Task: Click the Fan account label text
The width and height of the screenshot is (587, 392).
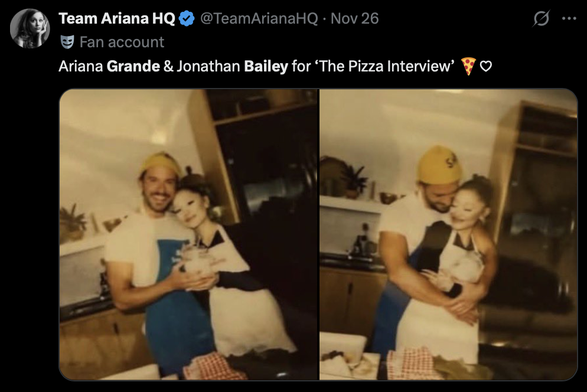Action: click(x=122, y=42)
